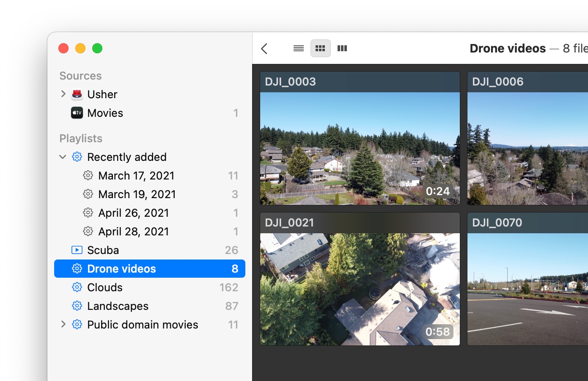Click the March 19, 2021 gear icon
Image resolution: width=588 pixels, height=381 pixels.
pos(88,194)
